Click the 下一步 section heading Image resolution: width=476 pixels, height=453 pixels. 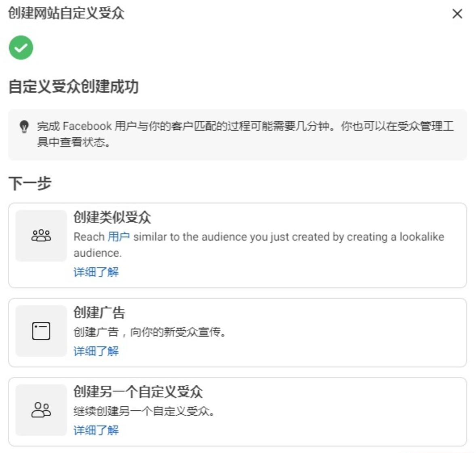(30, 183)
